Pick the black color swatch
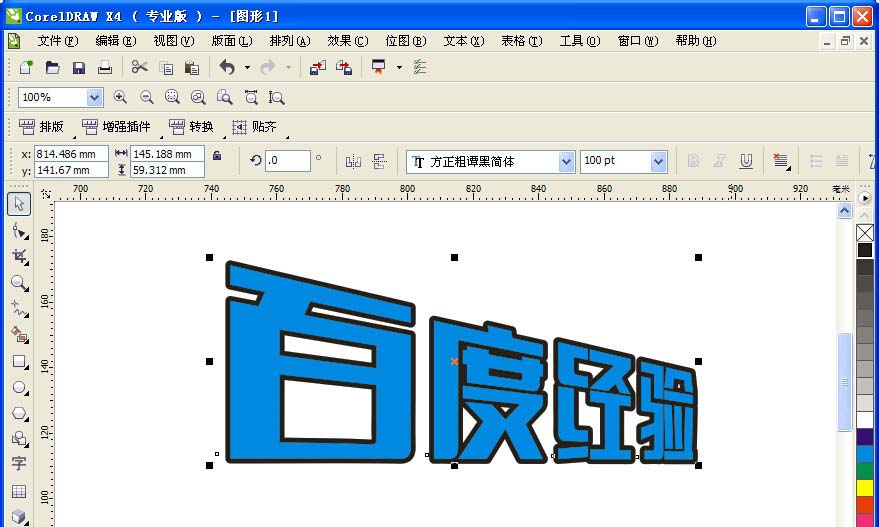Image resolution: width=879 pixels, height=527 pixels. click(864, 250)
